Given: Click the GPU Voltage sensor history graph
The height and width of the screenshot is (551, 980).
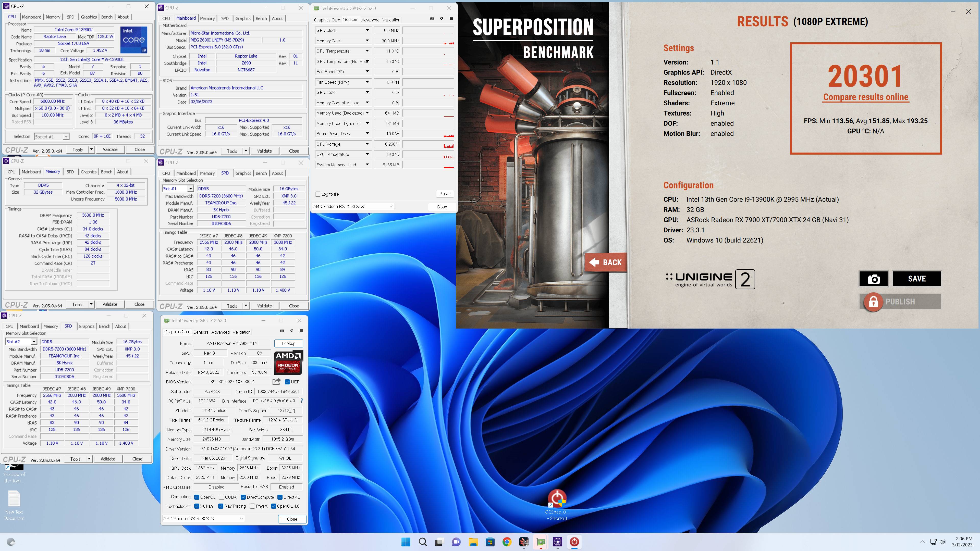Looking at the screenshot, I should (x=428, y=144).
